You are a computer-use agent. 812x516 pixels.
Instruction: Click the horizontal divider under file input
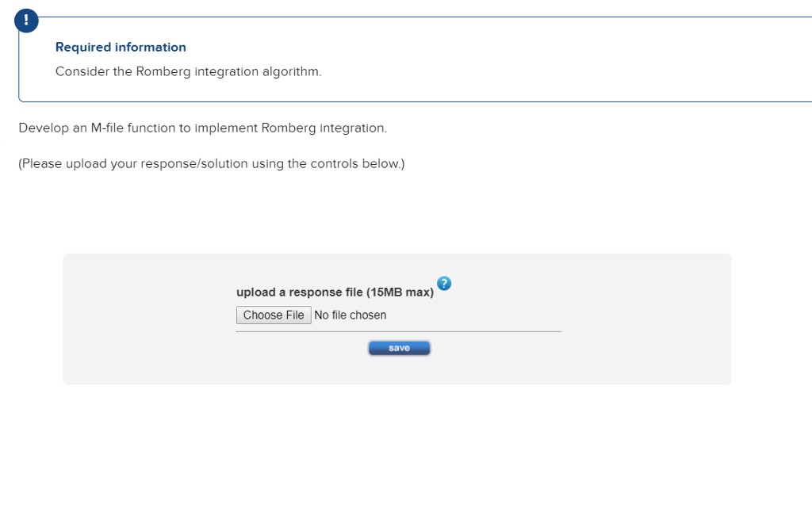[399, 331]
